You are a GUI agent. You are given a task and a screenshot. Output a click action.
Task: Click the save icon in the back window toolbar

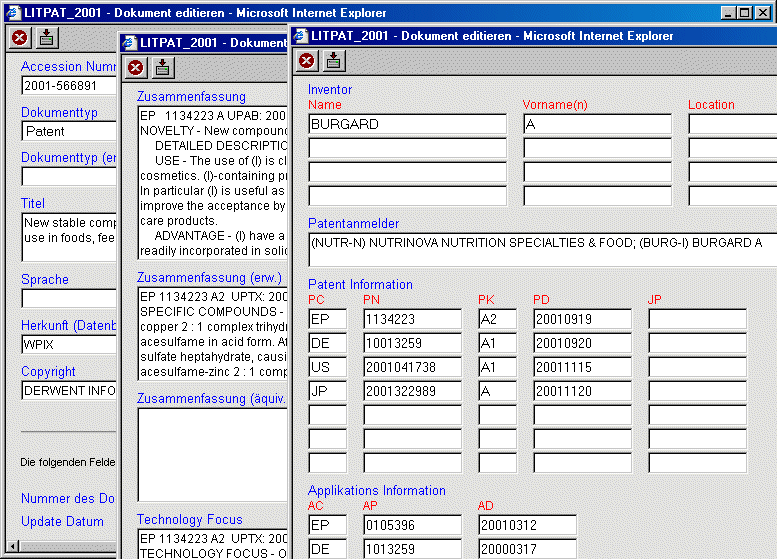(47, 38)
